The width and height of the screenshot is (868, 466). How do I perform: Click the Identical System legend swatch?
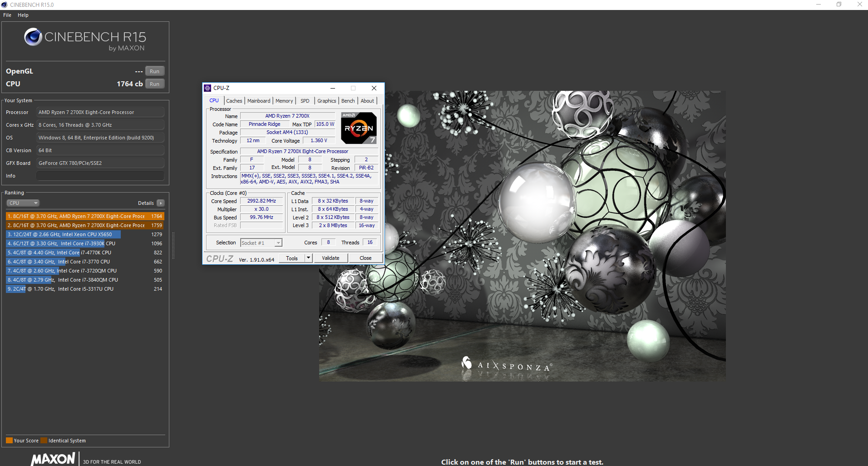coord(44,440)
